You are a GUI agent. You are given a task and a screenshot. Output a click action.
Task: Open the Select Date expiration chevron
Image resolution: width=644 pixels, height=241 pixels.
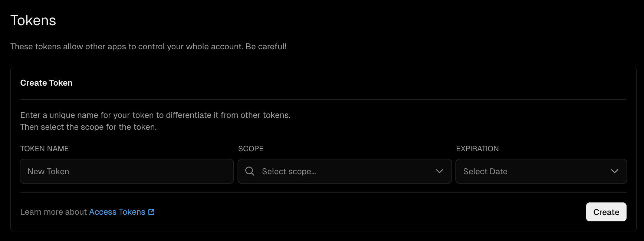tap(614, 171)
